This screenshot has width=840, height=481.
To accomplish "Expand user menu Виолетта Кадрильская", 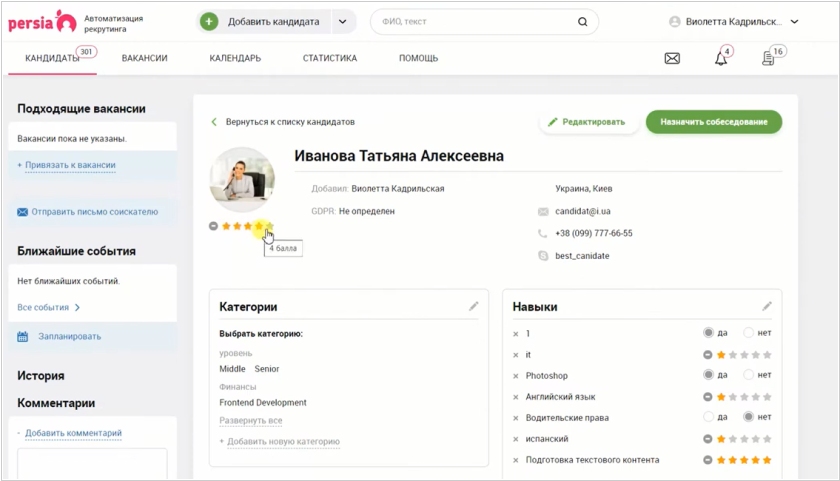I will [x=794, y=22].
